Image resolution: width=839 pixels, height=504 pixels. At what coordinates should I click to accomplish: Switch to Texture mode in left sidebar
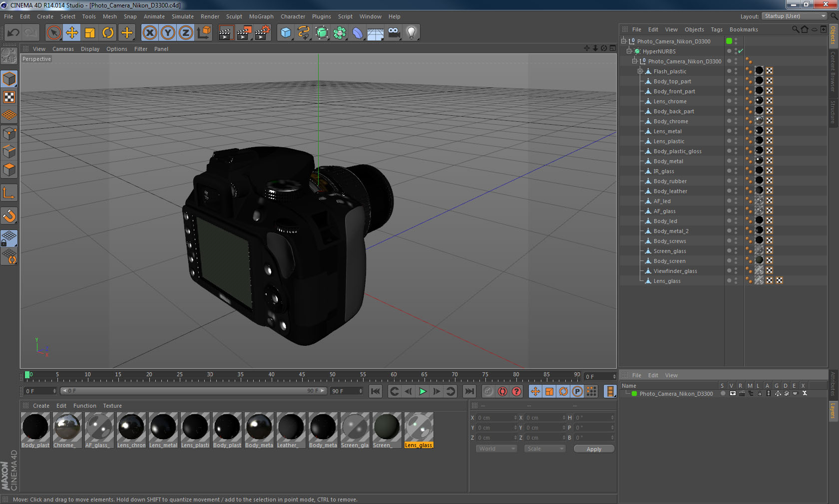(9, 97)
